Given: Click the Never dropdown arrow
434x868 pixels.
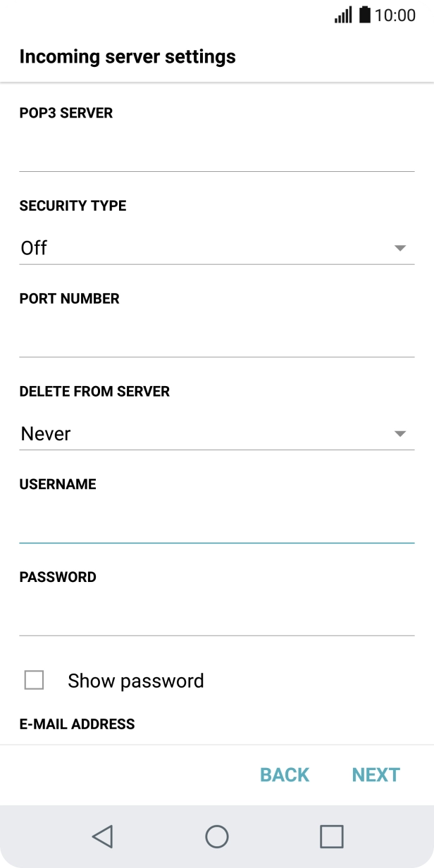Looking at the screenshot, I should click(x=400, y=434).
